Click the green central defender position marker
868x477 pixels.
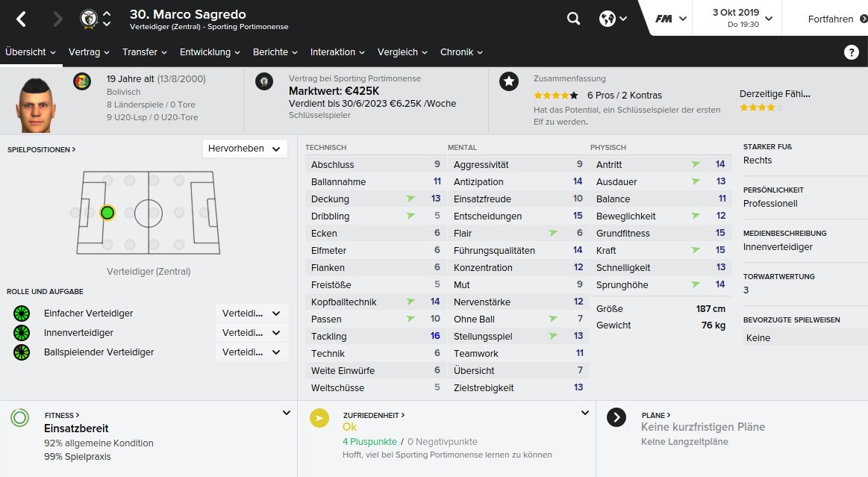[x=107, y=213]
